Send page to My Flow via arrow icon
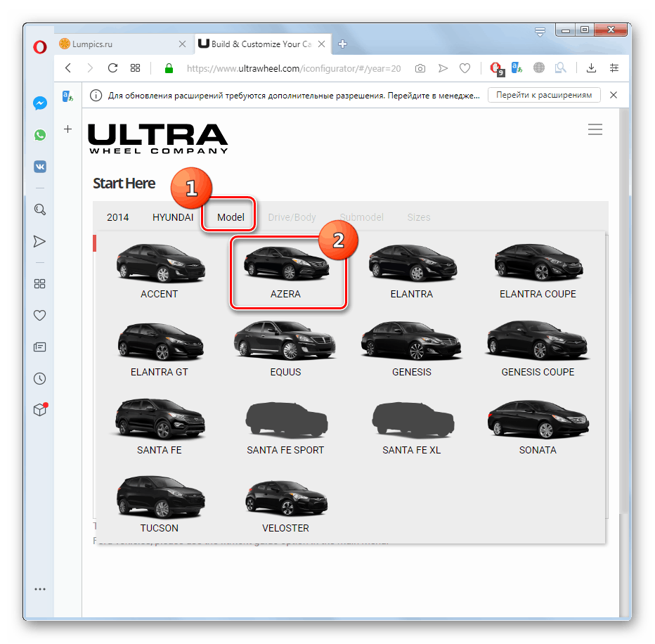This screenshot has width=655, height=644. (x=443, y=68)
